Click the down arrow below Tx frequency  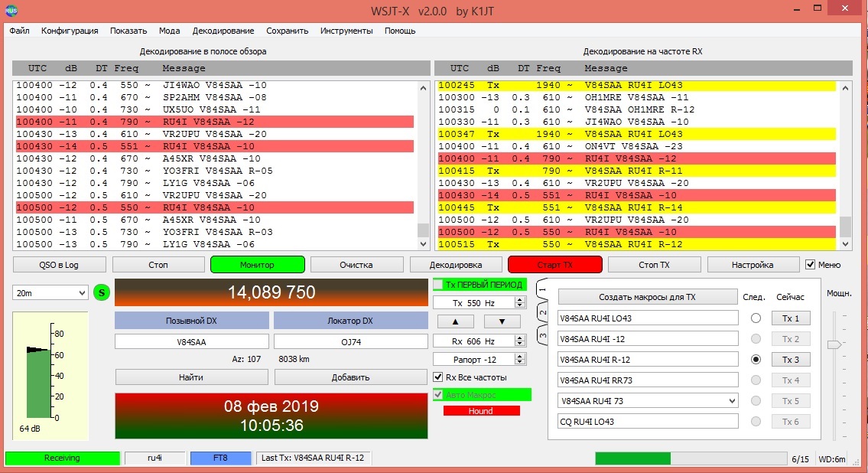502,321
